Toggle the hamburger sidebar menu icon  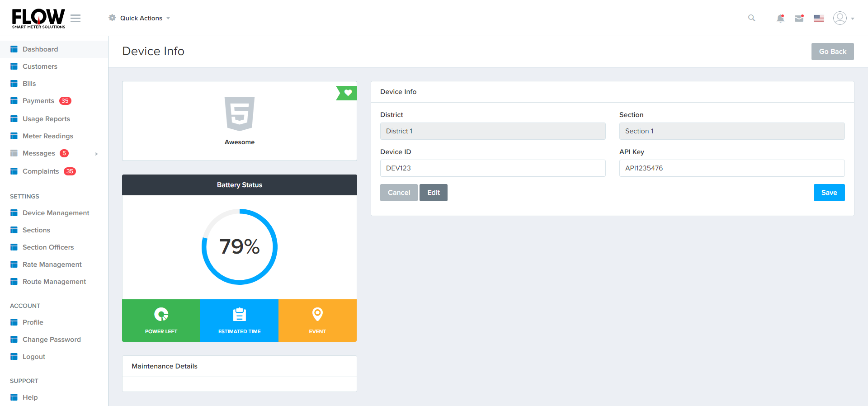click(x=75, y=18)
